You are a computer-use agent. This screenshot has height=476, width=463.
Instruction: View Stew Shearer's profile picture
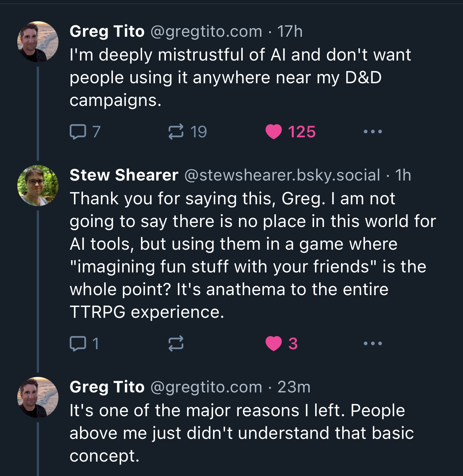[x=38, y=186]
